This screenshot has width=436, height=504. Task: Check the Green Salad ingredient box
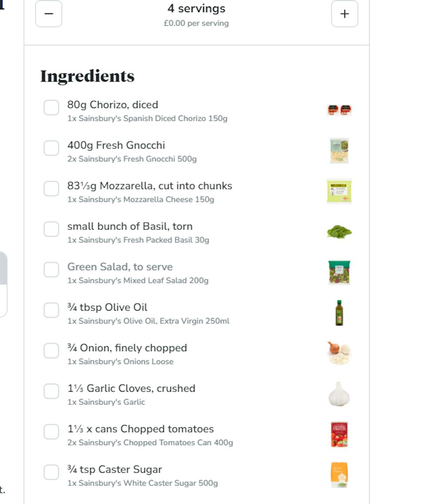click(51, 269)
